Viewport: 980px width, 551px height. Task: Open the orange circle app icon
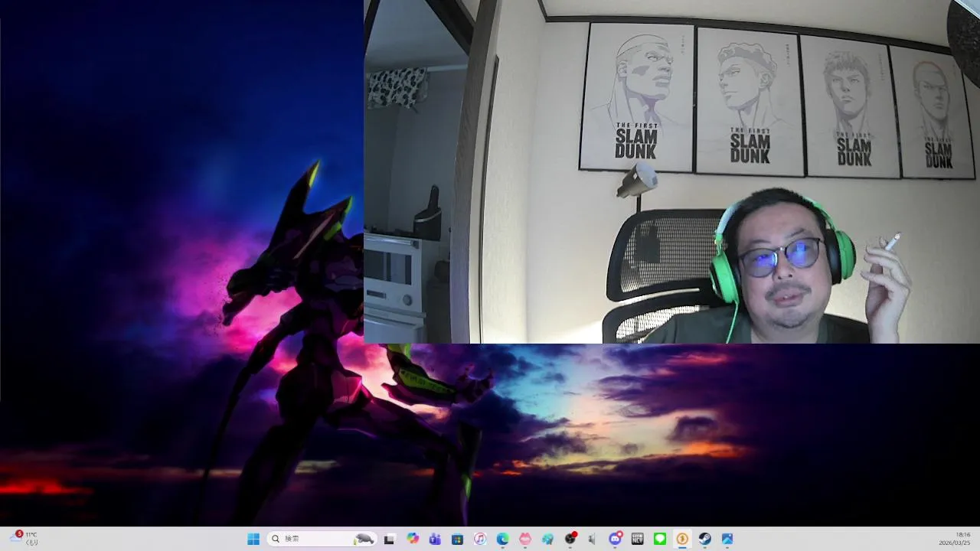[x=682, y=539]
